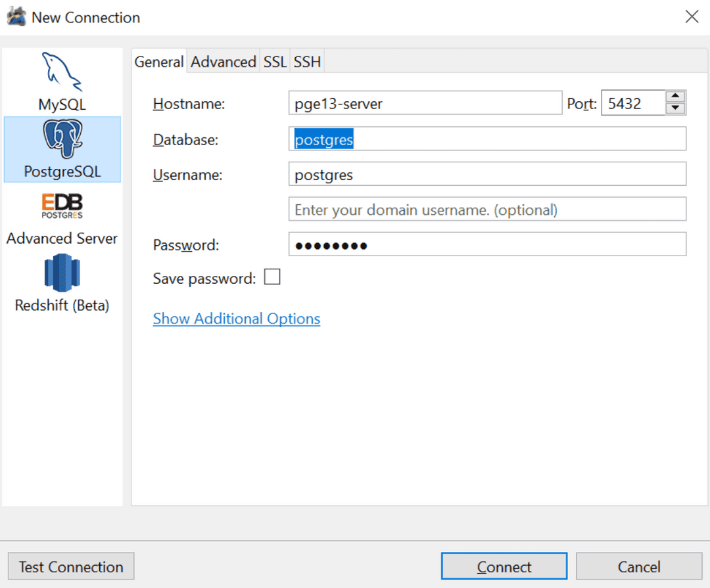Cancel the new connection dialog
Screen dimensions: 710x588
(639, 566)
